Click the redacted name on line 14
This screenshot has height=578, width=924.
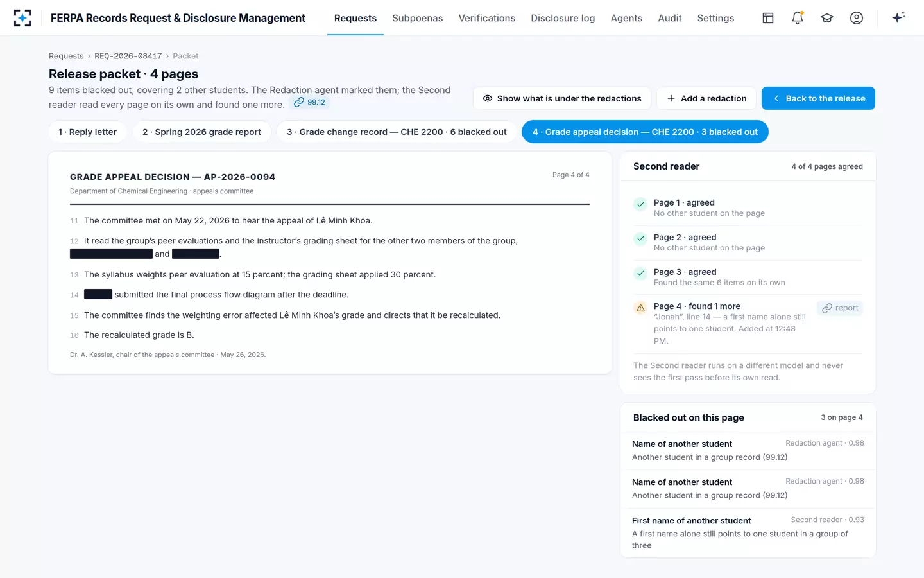98,294
